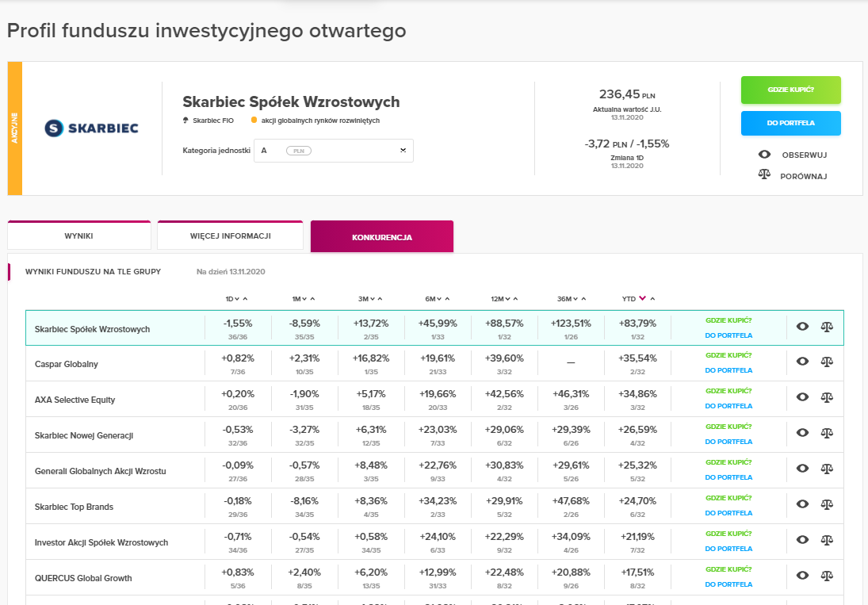868x605 pixels.
Task: Select the KONKURENCJA tab
Action: pos(382,237)
